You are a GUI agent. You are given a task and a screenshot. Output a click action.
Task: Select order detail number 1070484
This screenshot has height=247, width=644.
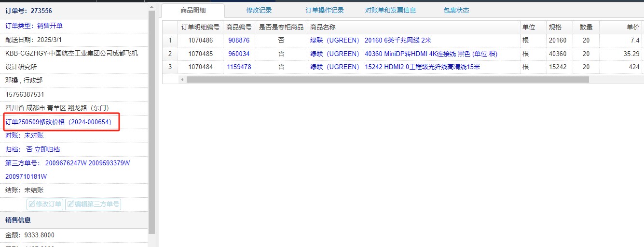pos(200,67)
